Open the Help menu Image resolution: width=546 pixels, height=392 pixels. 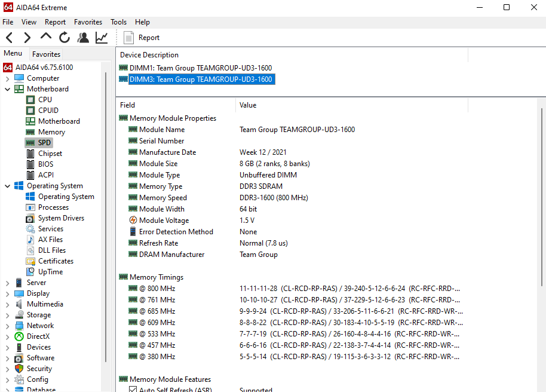coord(142,22)
